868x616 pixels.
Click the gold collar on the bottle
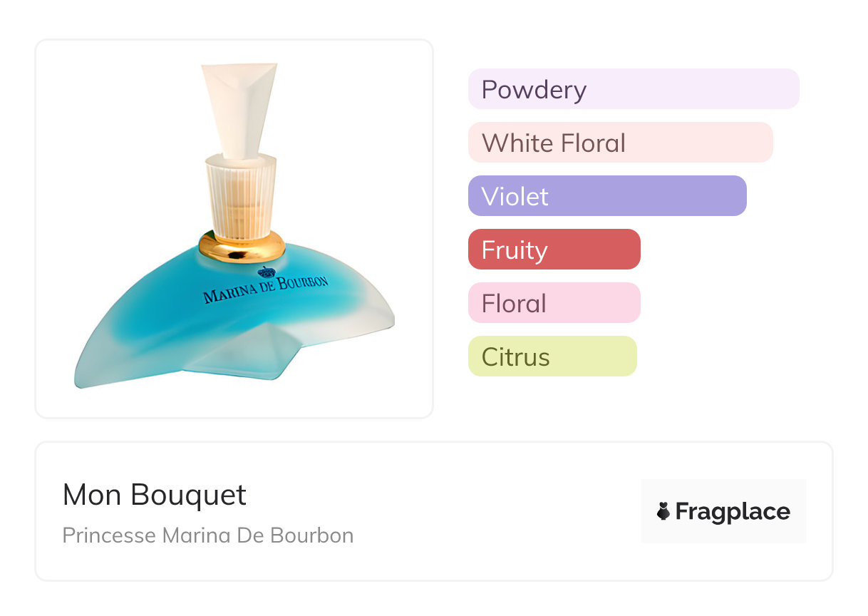pyautogui.click(x=242, y=247)
